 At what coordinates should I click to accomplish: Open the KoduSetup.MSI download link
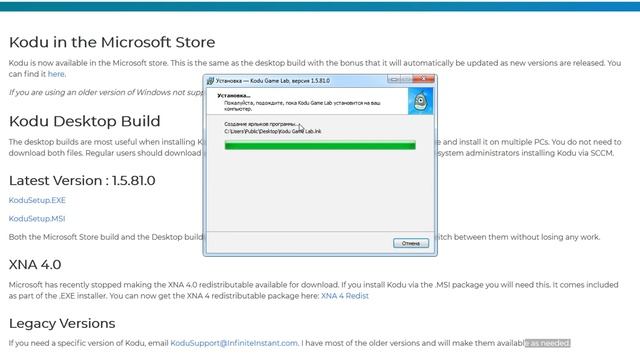click(x=37, y=219)
